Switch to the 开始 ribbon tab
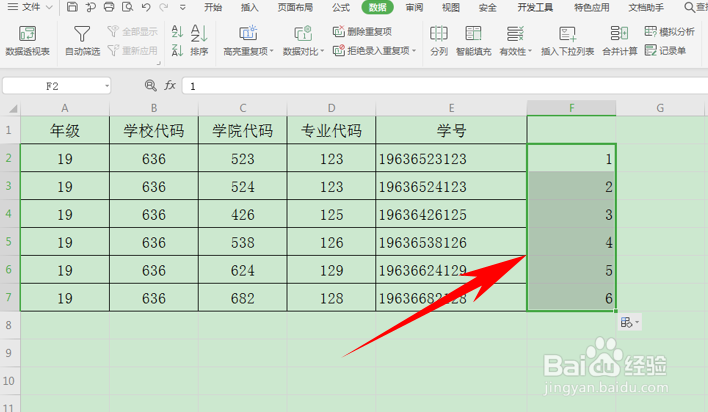 coord(213,7)
